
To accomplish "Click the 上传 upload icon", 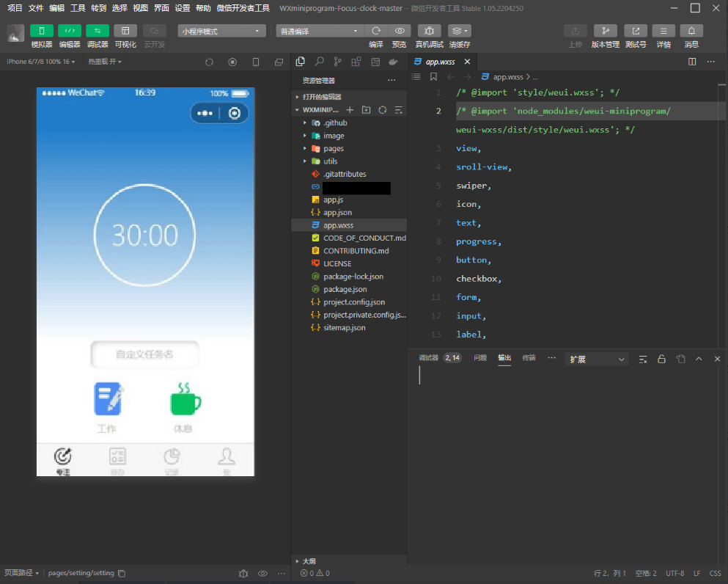I will [576, 31].
